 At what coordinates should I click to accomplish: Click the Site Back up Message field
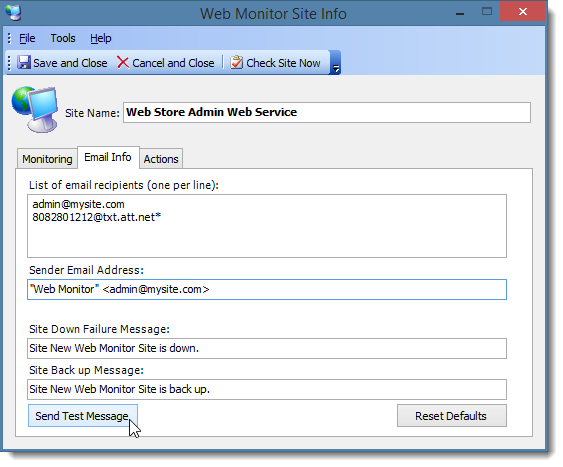point(267,389)
